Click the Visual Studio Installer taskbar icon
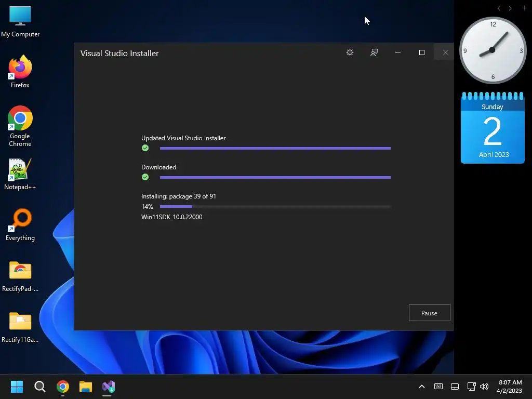Viewport: 532px width, 399px height. [x=109, y=387]
